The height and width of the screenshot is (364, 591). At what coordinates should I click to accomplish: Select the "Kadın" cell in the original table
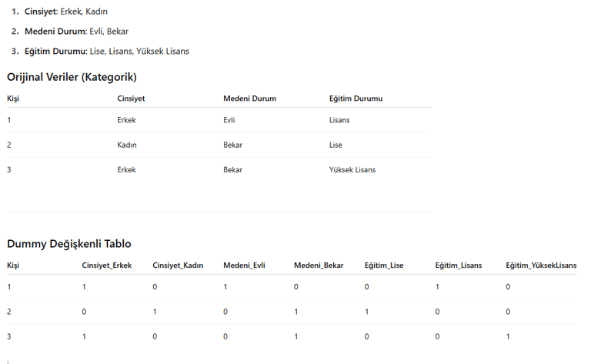(127, 145)
